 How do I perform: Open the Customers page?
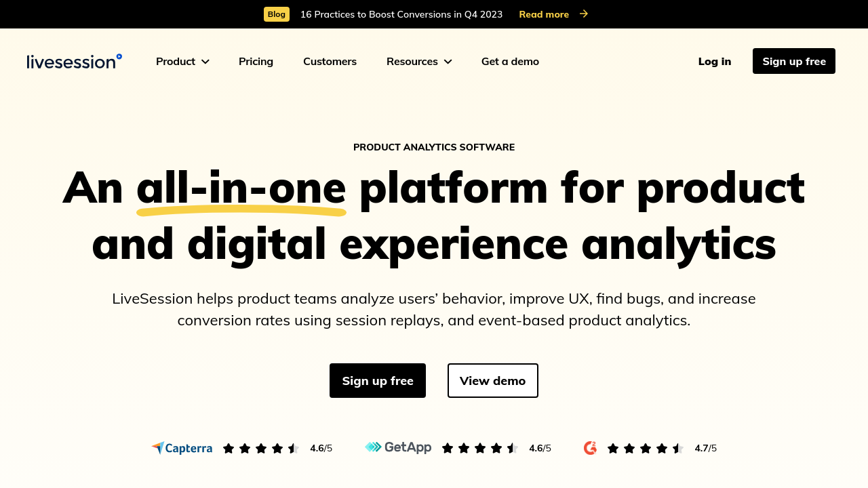pyautogui.click(x=330, y=61)
